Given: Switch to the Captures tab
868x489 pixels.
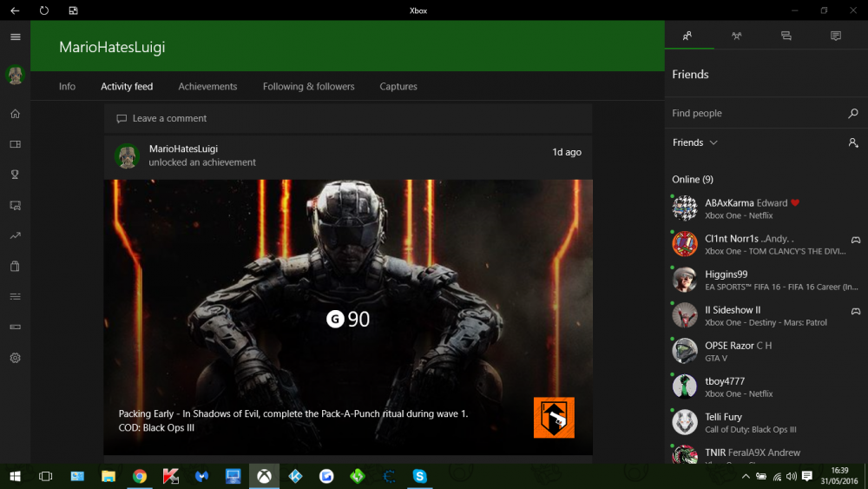Looking at the screenshot, I should click(x=398, y=87).
